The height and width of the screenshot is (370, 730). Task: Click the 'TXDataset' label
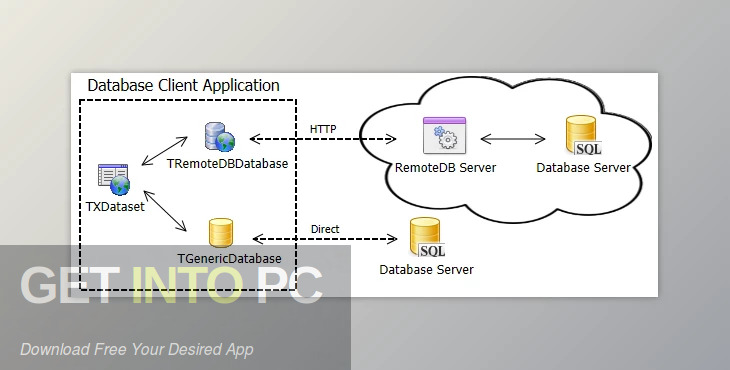pyautogui.click(x=115, y=207)
